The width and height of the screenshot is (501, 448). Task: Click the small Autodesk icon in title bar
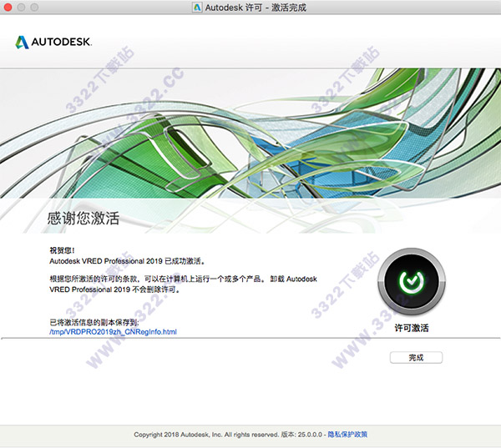pos(196,7)
